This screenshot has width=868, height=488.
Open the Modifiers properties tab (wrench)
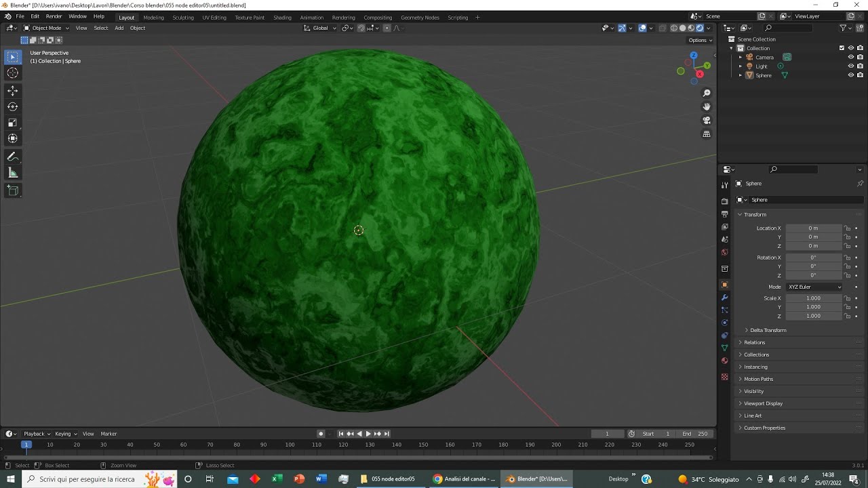coord(725,298)
